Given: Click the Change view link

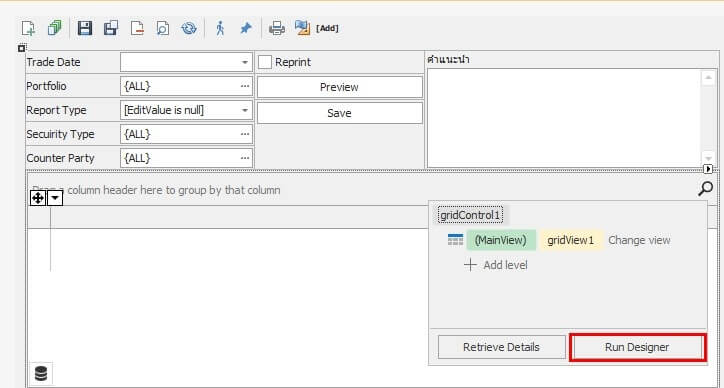Looking at the screenshot, I should tap(639, 240).
